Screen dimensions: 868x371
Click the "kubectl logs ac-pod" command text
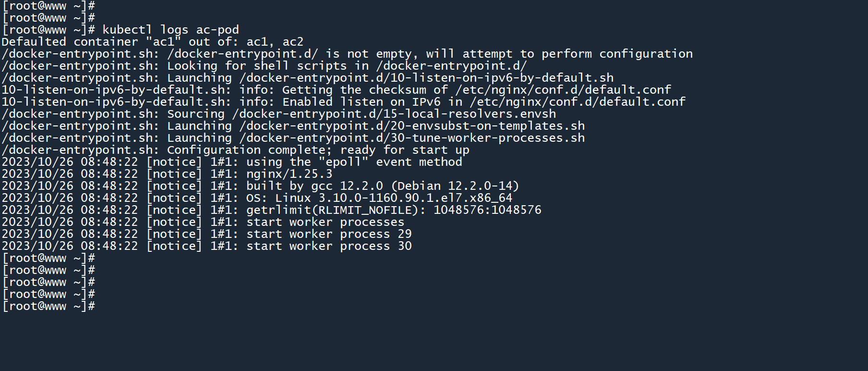point(170,30)
